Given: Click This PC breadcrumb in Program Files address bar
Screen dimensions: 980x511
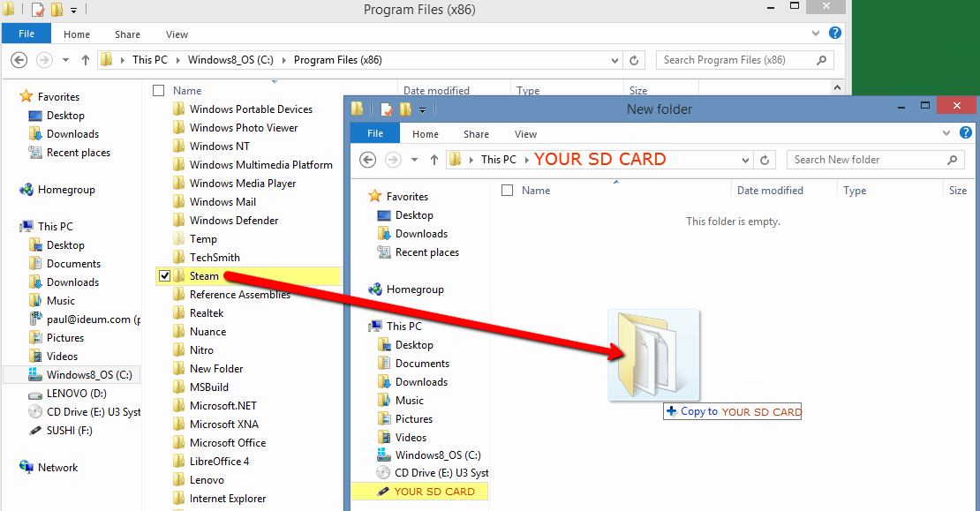Looking at the screenshot, I should pos(150,60).
